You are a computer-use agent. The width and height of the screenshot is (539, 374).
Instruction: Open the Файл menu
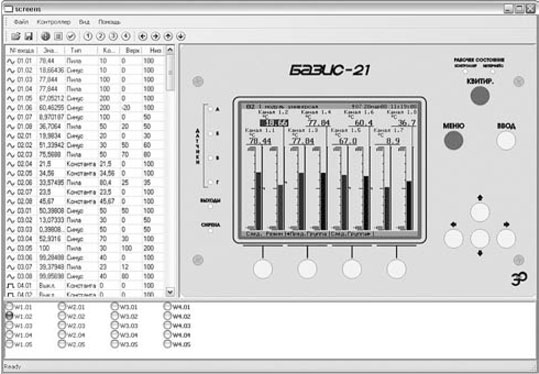(x=21, y=22)
